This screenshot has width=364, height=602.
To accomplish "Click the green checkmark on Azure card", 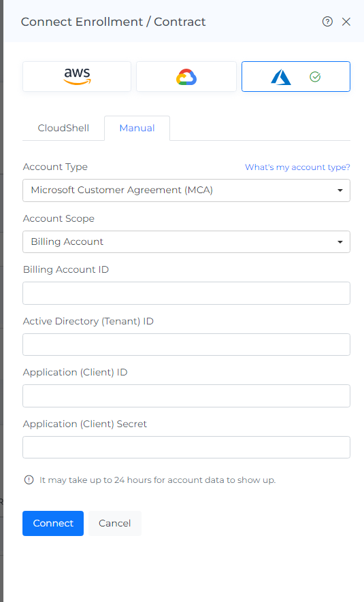I will click(x=315, y=77).
